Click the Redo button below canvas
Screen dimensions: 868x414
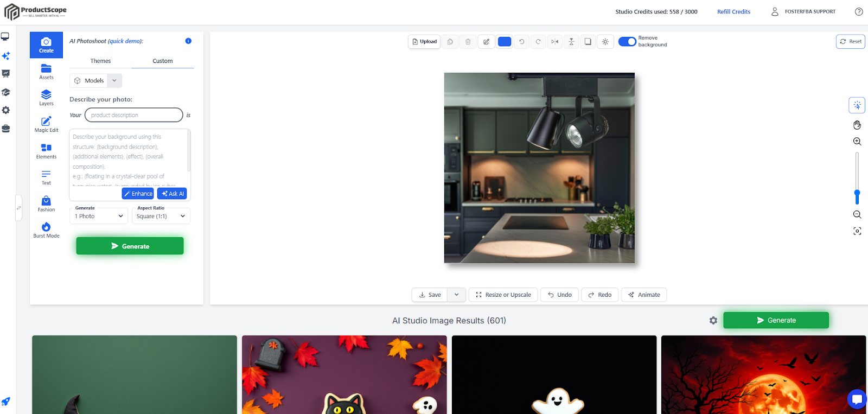(x=599, y=295)
